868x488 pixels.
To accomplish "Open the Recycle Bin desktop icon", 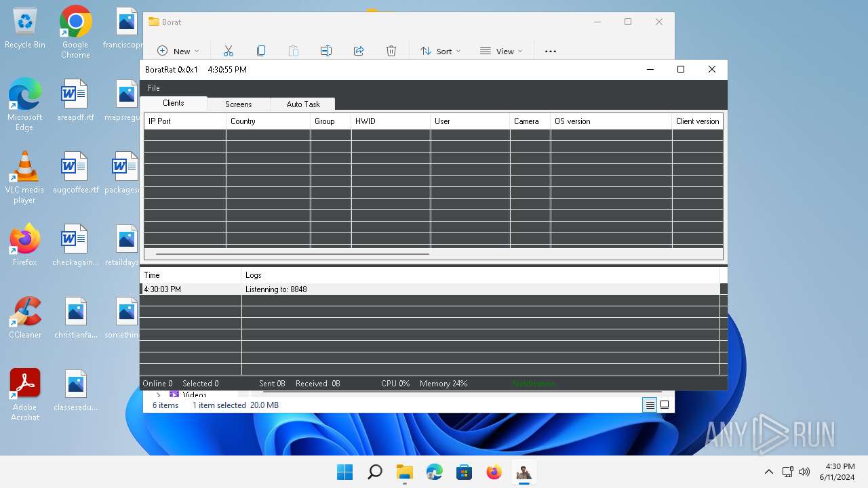I will [25, 28].
